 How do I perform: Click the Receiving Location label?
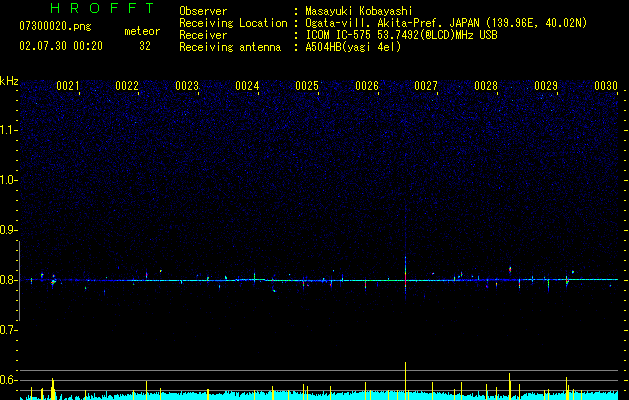pos(233,23)
